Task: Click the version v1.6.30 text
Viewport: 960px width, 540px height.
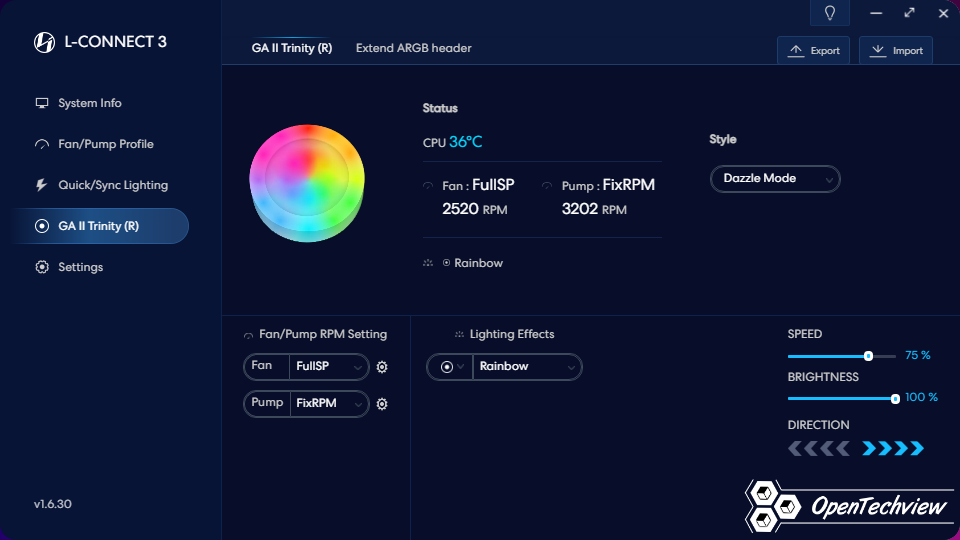Action: pos(53,504)
